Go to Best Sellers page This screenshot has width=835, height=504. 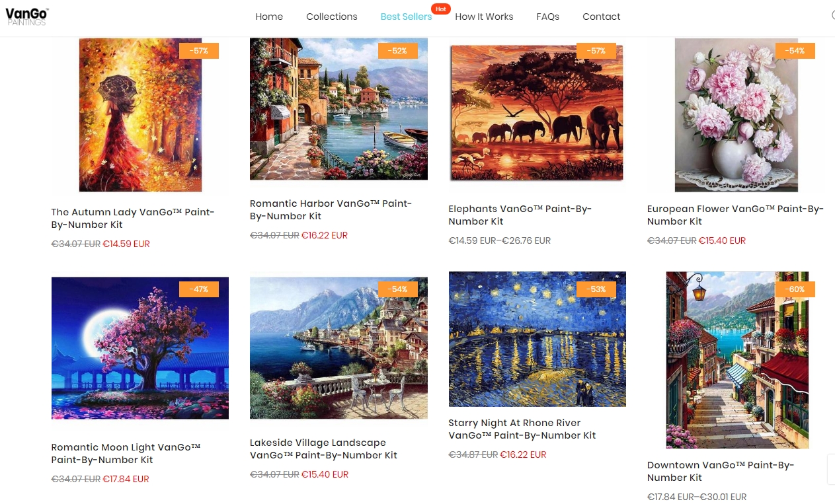(406, 17)
